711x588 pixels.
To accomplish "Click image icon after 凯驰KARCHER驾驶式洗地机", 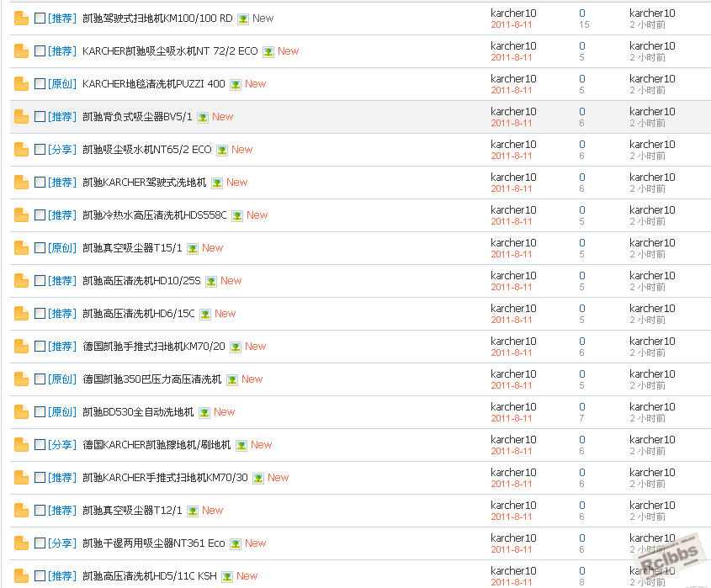I will pyautogui.click(x=217, y=183).
